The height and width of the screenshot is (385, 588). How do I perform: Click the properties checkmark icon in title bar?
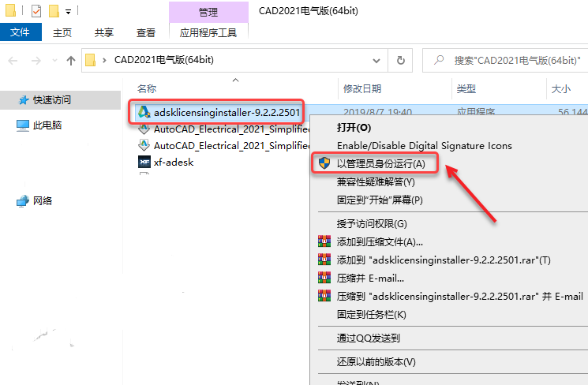point(36,11)
